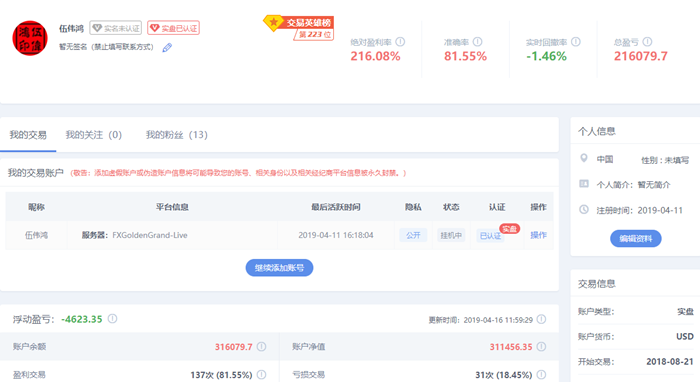Click the 昵称 column header
The width and height of the screenshot is (700, 382).
[x=36, y=207]
